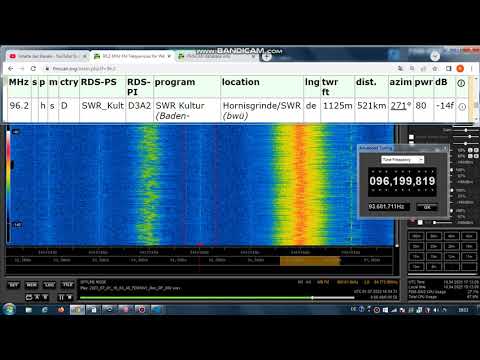Go forward in the browser
This screenshot has width=480, height=360.
[22, 69]
